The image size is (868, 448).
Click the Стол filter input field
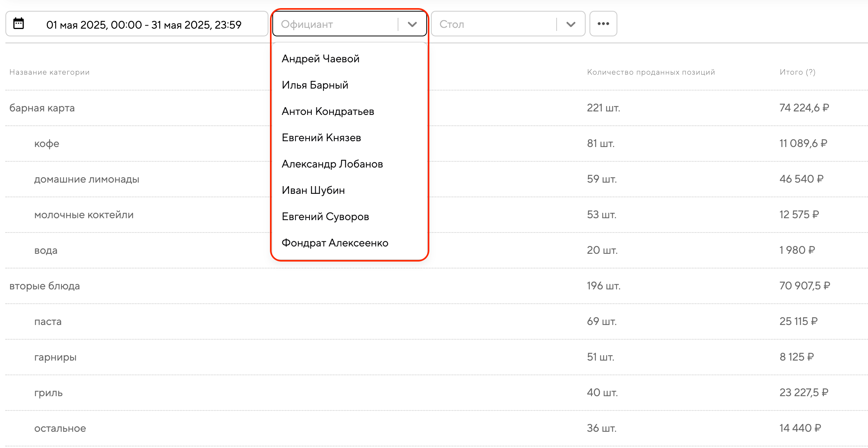tap(493, 24)
